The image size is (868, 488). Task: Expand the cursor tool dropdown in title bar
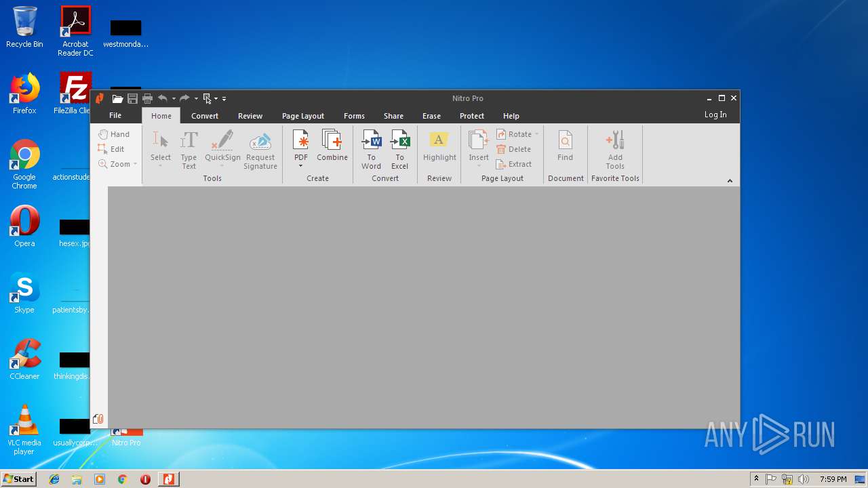tap(216, 99)
